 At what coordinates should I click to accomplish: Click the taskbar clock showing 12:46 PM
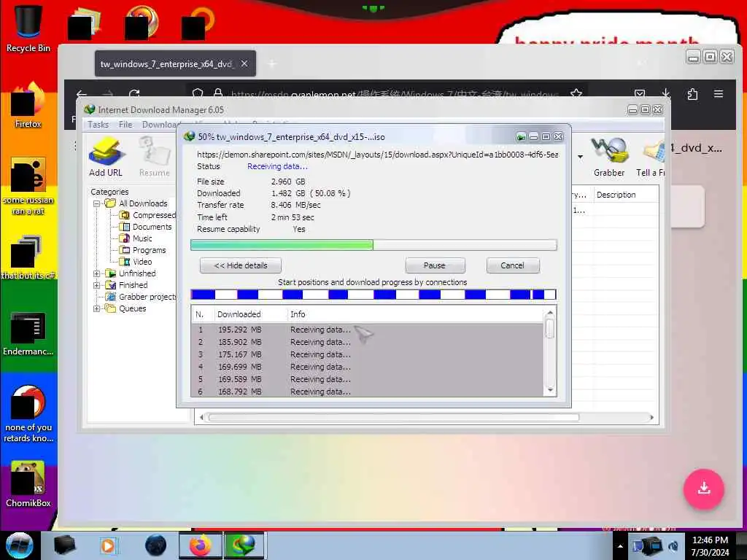click(x=710, y=545)
